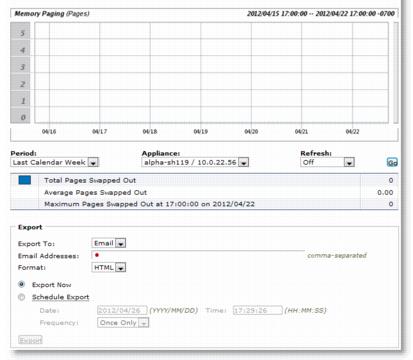This screenshot has width=413, height=360.
Task: Click the 04/19 date marker on chart axis
Action: click(201, 132)
